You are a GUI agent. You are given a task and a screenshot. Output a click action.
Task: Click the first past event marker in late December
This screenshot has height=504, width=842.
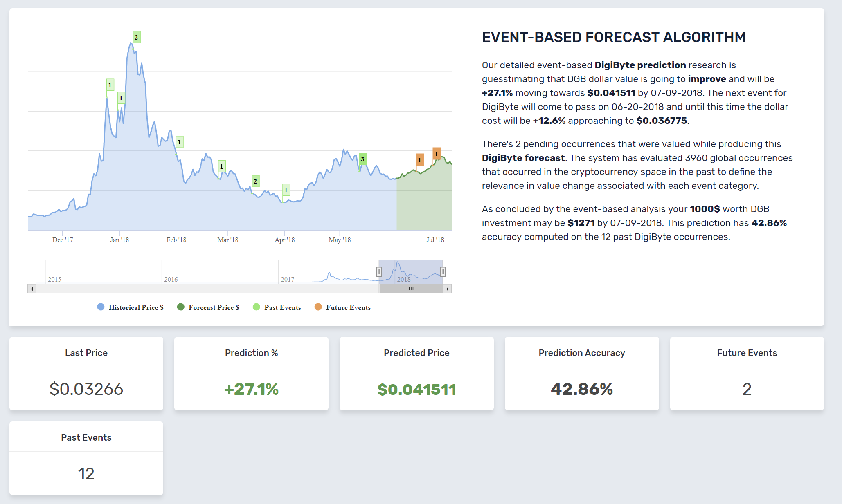tap(110, 85)
